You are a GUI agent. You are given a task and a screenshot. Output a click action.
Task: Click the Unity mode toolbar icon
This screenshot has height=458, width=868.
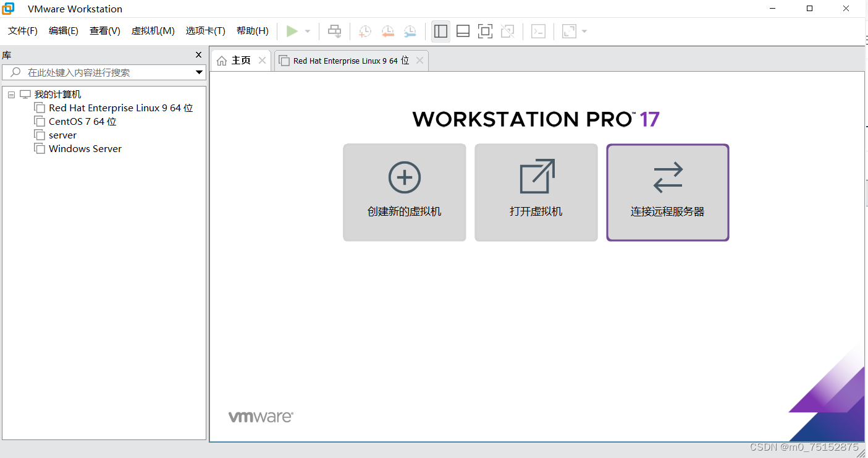click(507, 31)
